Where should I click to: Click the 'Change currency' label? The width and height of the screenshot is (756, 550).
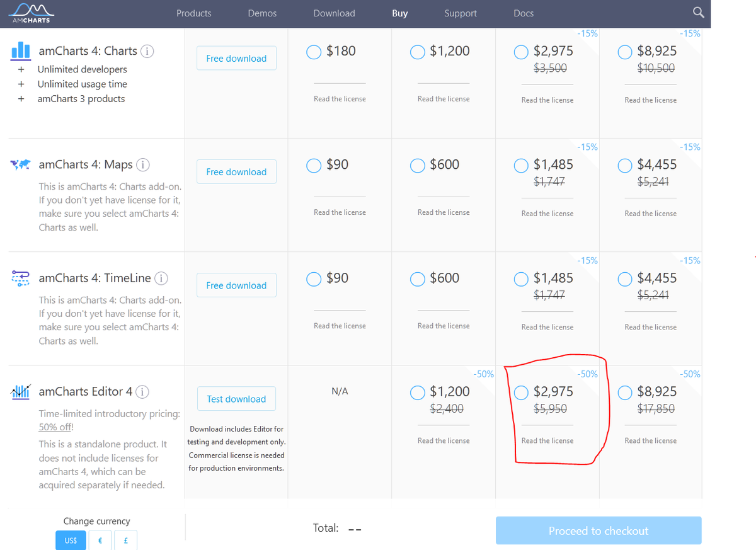click(96, 521)
